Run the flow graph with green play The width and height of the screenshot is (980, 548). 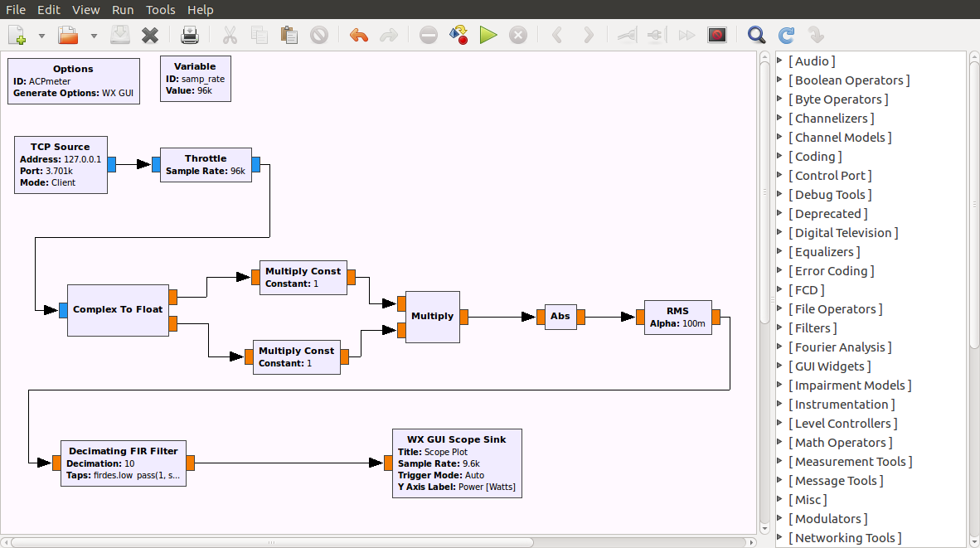pyautogui.click(x=488, y=36)
